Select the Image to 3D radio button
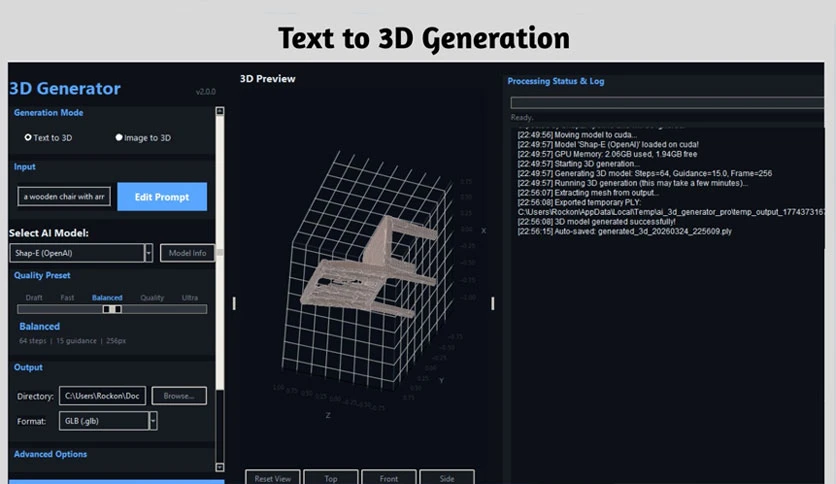836x484 pixels. coord(143,138)
